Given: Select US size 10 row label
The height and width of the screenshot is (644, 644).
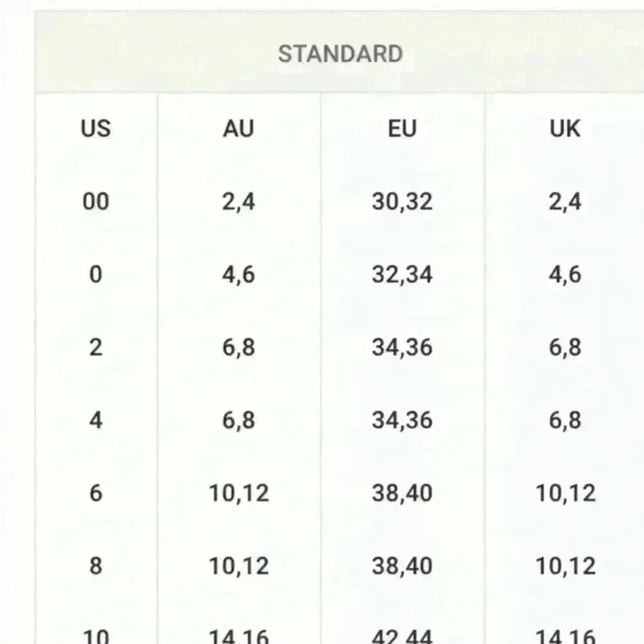Looking at the screenshot, I should [96, 635].
